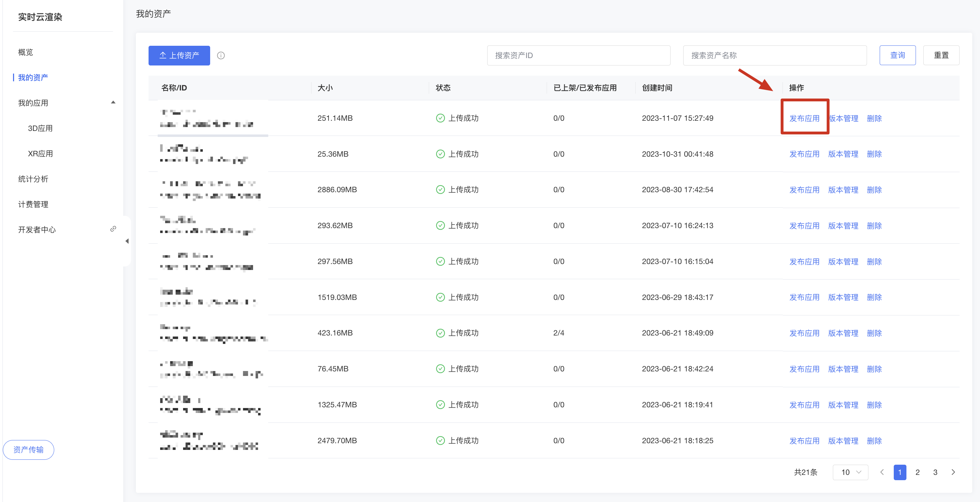Click 删除 for the 76.45MB asset

[874, 369]
